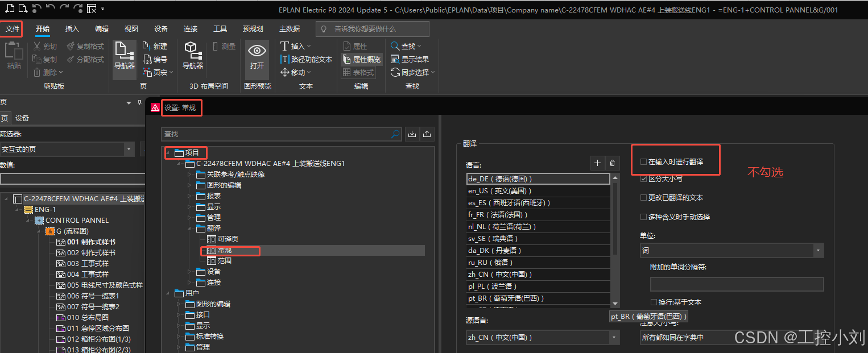The image size is (868, 353).
Task: Toggle 在输入时进行翻译 checkbox
Action: 643,162
